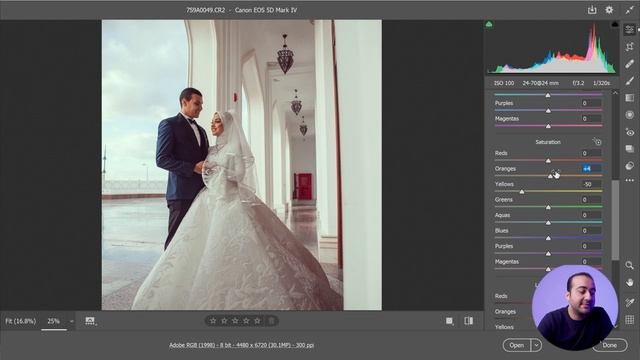Click Saturation Purples slider handle

point(548,254)
